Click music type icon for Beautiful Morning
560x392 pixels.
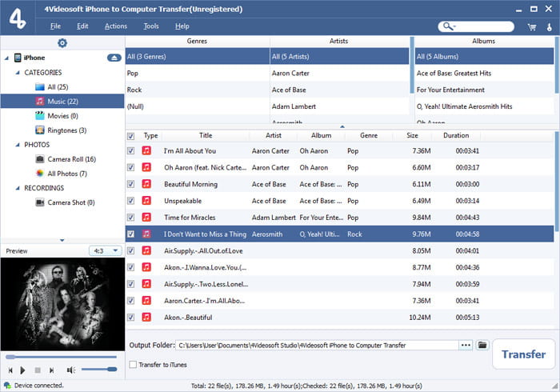pos(146,184)
